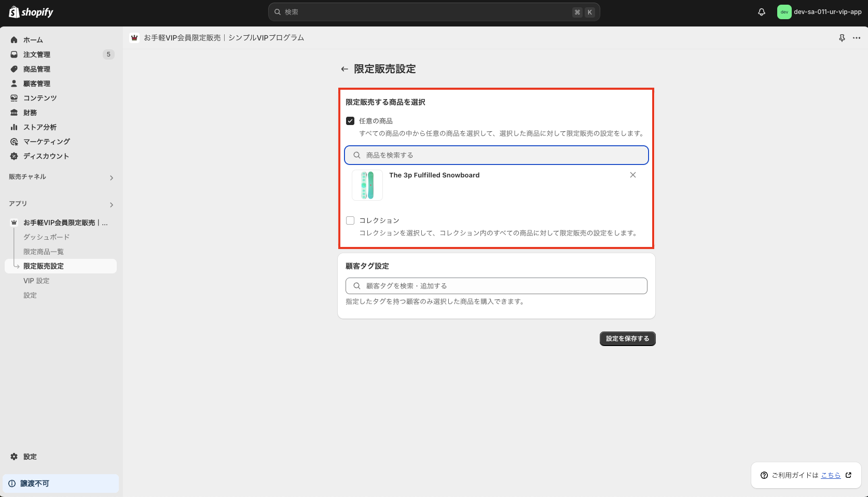The width and height of the screenshot is (868, 497).
Task: Pin the app page using the pin icon
Action: point(842,37)
